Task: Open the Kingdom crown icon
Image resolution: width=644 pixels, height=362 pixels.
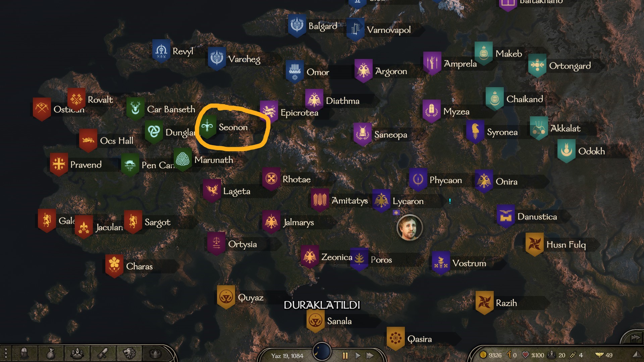Action: (155, 354)
